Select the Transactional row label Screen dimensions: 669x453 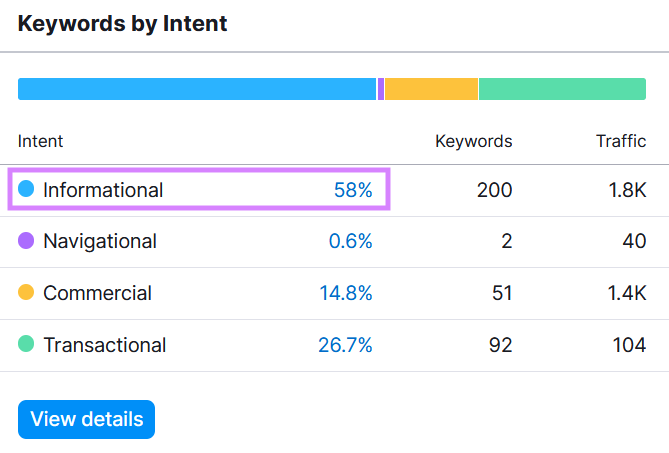(x=105, y=345)
